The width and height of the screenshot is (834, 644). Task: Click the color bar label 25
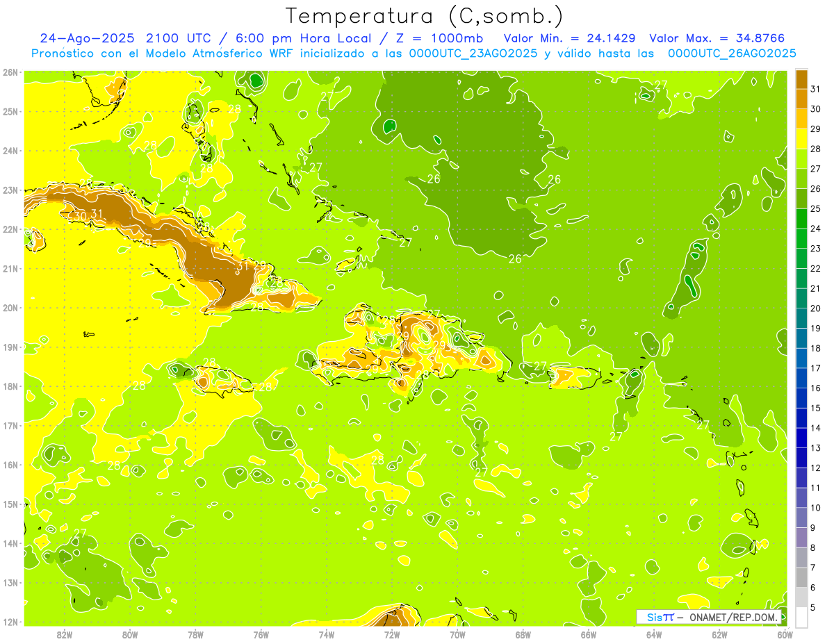click(816, 209)
